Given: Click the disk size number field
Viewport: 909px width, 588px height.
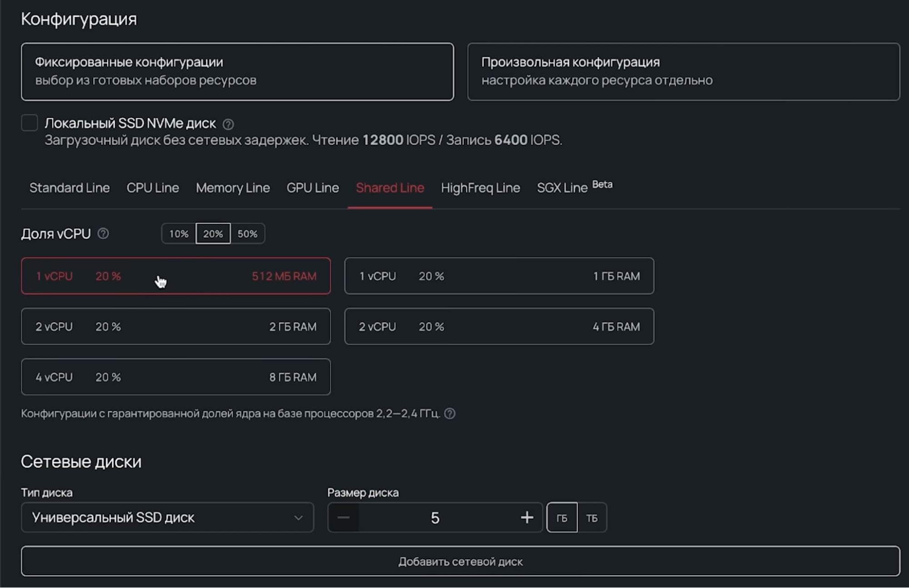Looking at the screenshot, I should pyautogui.click(x=435, y=518).
